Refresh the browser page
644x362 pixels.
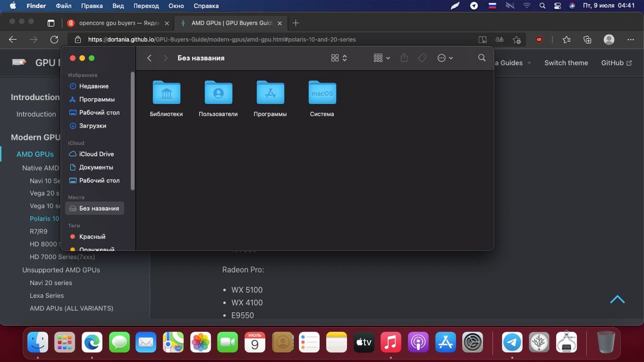pyautogui.click(x=54, y=39)
